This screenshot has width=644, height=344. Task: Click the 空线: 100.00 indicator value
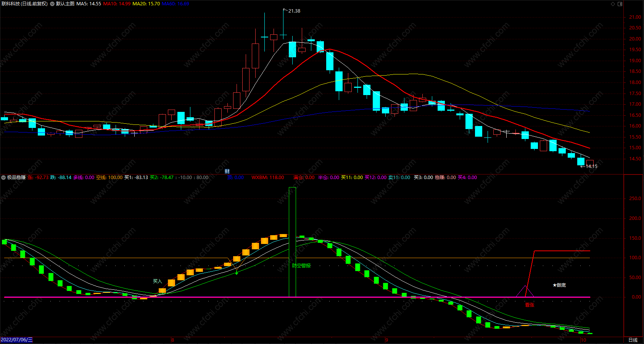[x=109, y=178]
